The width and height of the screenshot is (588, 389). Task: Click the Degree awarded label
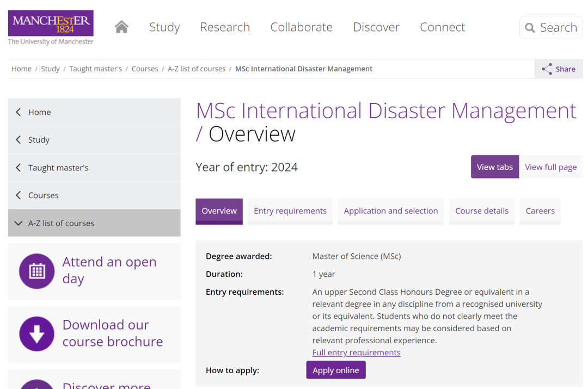pos(239,256)
